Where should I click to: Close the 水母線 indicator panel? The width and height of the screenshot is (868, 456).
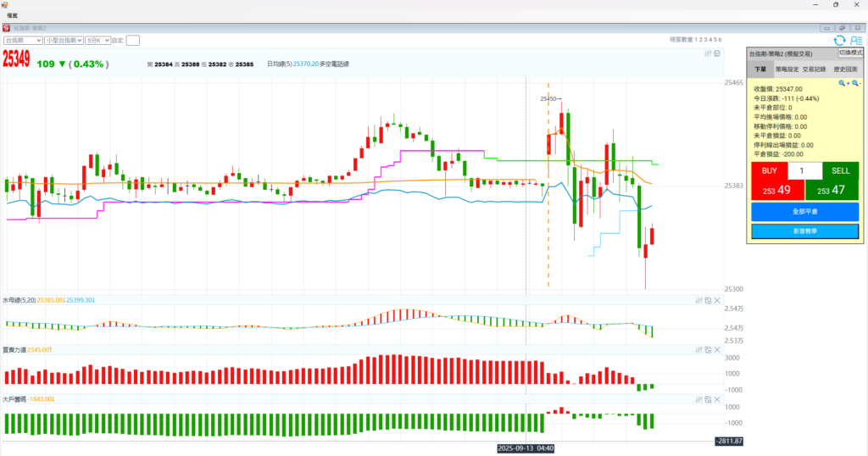(x=717, y=300)
